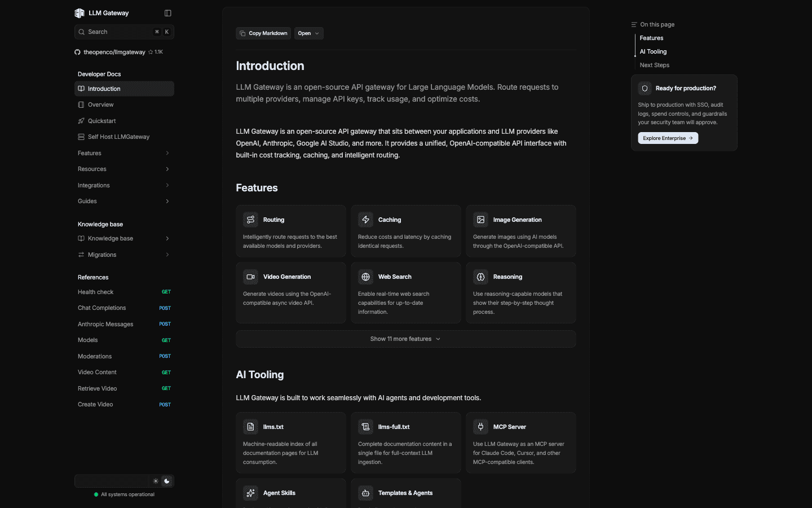Open the Web Search feature card

406,292
